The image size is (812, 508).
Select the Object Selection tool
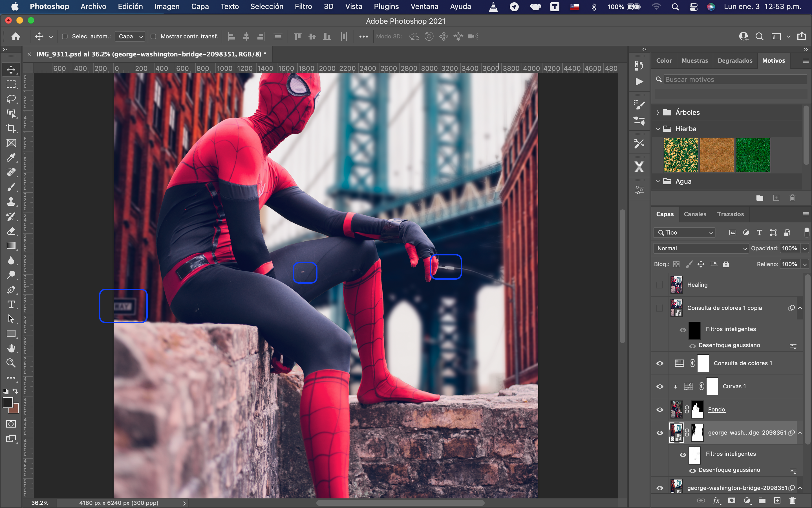pos(11,113)
